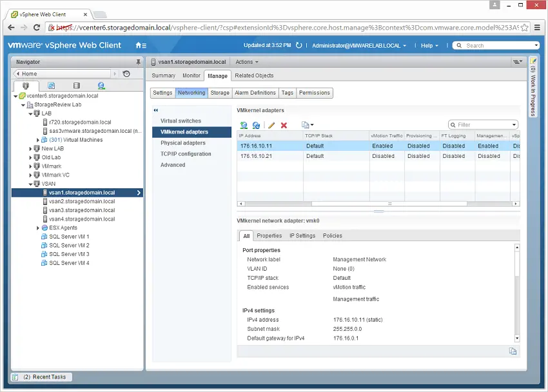This screenshot has width=548, height=392.
Task: Open Administrator@VMWARELAB.LOCAL user dropdown
Action: 359,46
